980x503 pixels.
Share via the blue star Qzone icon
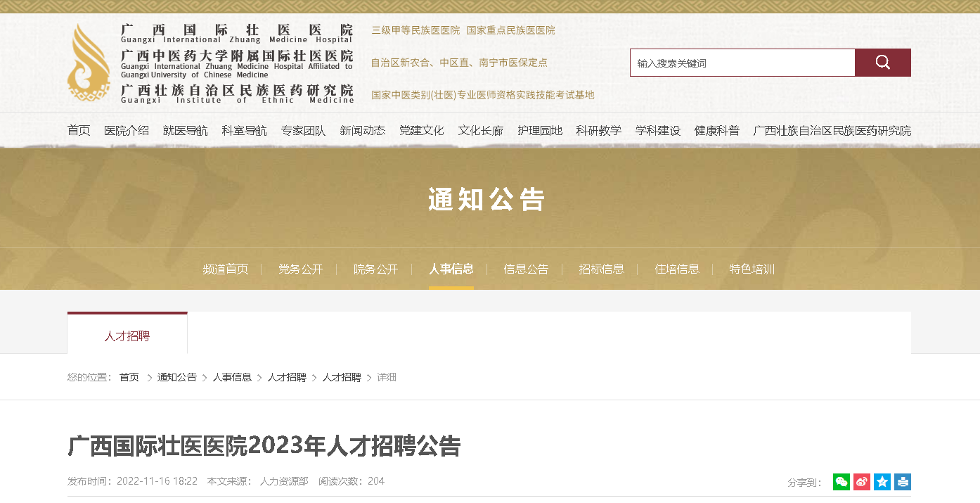pos(882,482)
